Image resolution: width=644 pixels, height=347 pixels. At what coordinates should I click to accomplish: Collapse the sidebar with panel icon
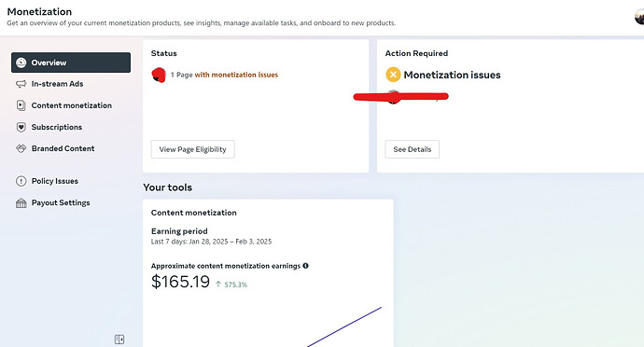tap(119, 340)
